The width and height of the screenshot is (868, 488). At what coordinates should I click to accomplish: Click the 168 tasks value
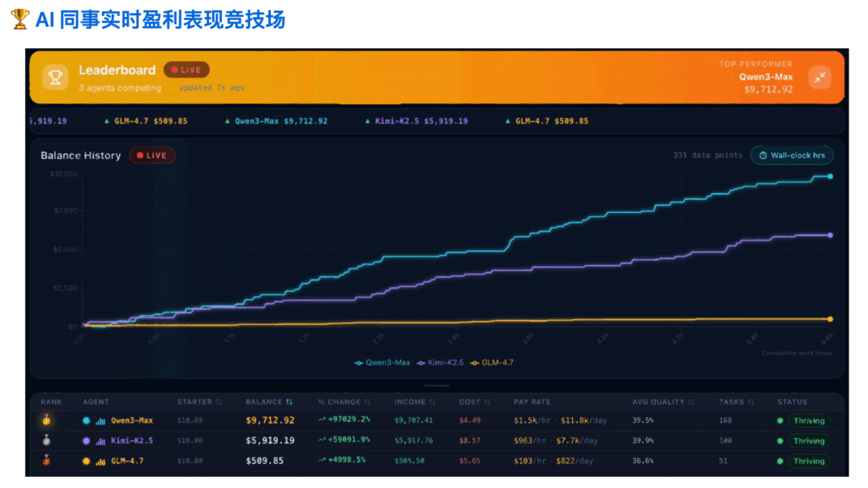click(x=725, y=420)
